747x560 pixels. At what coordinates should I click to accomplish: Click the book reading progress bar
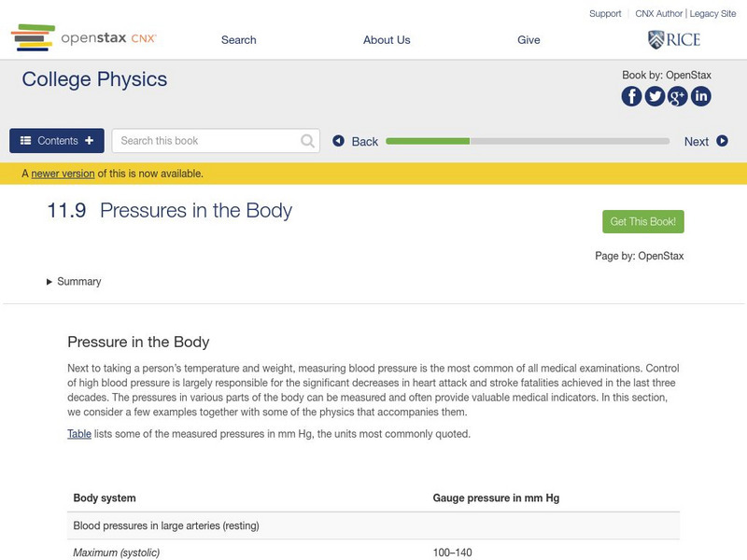click(x=528, y=141)
